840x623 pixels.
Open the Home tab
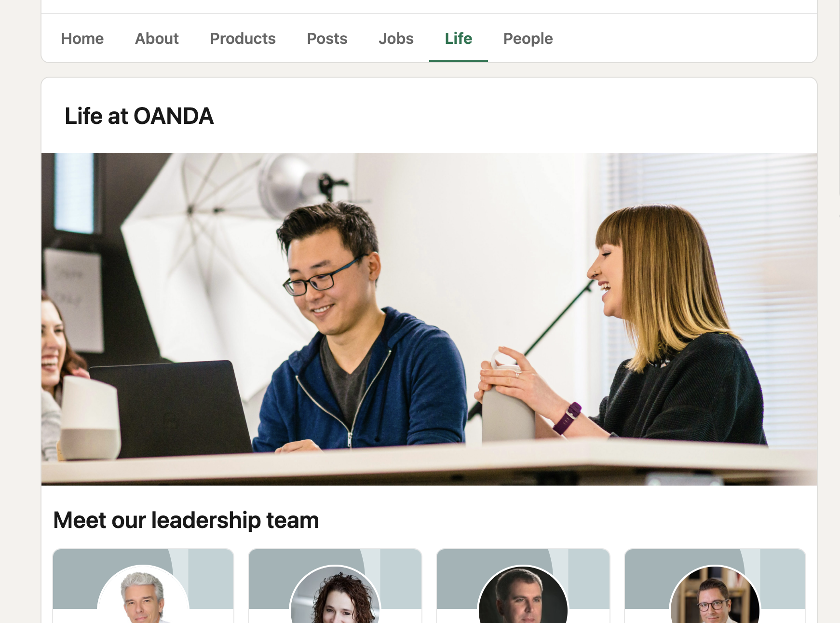pos(82,39)
